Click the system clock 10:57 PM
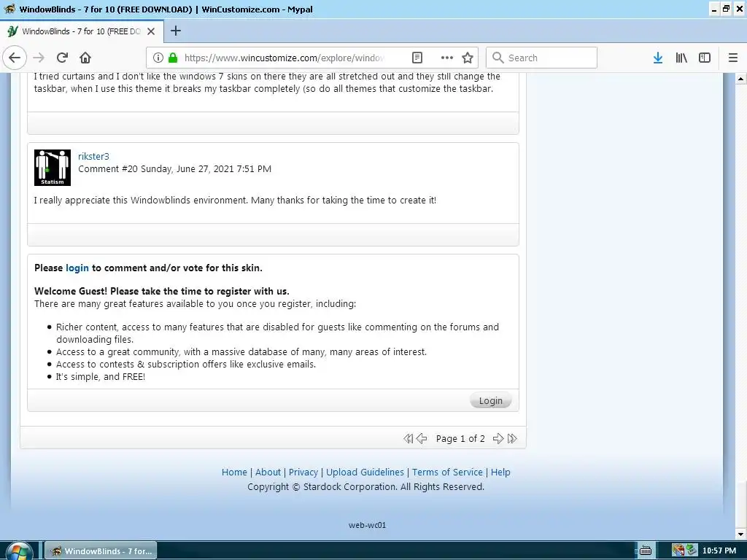 tap(719, 551)
